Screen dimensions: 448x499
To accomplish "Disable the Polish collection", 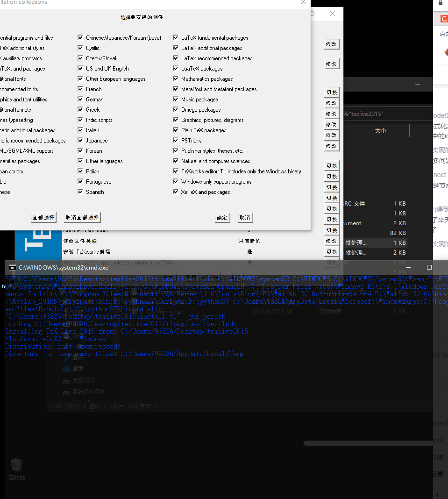I will tap(80, 171).
